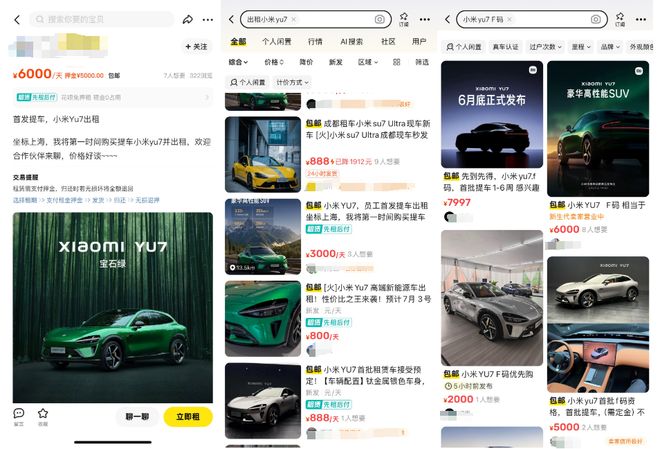Image resolution: width=660 pixels, height=449 pixels.
Task: Click the 关注 follow button
Action: coord(197,47)
